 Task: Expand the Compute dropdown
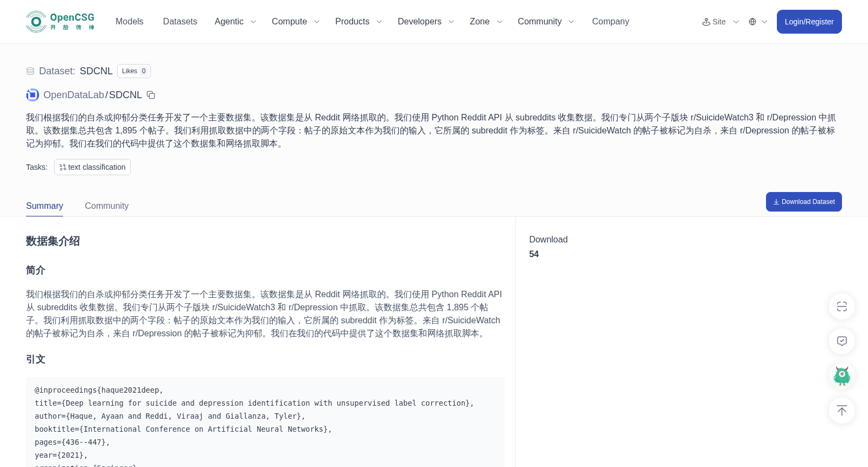pyautogui.click(x=296, y=22)
